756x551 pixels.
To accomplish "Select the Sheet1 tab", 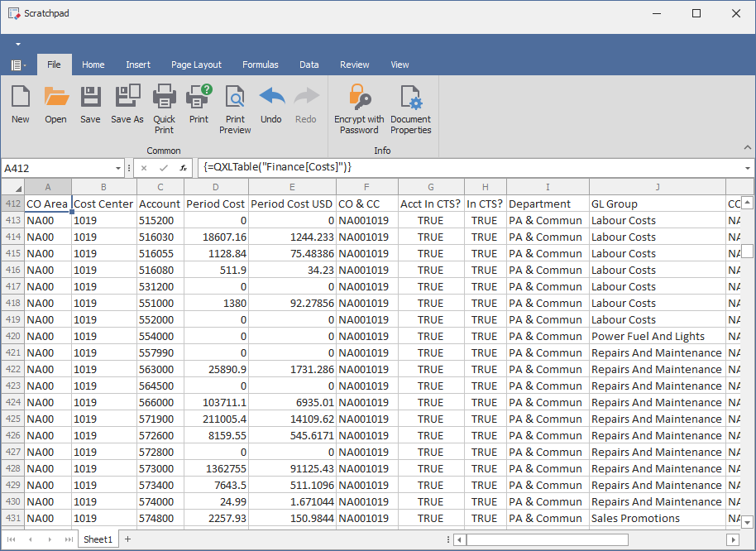I will coord(98,539).
